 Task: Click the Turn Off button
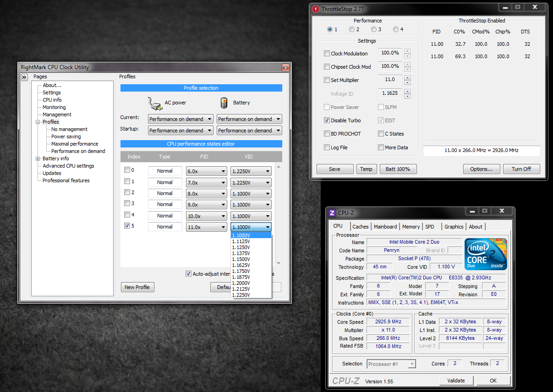point(521,169)
